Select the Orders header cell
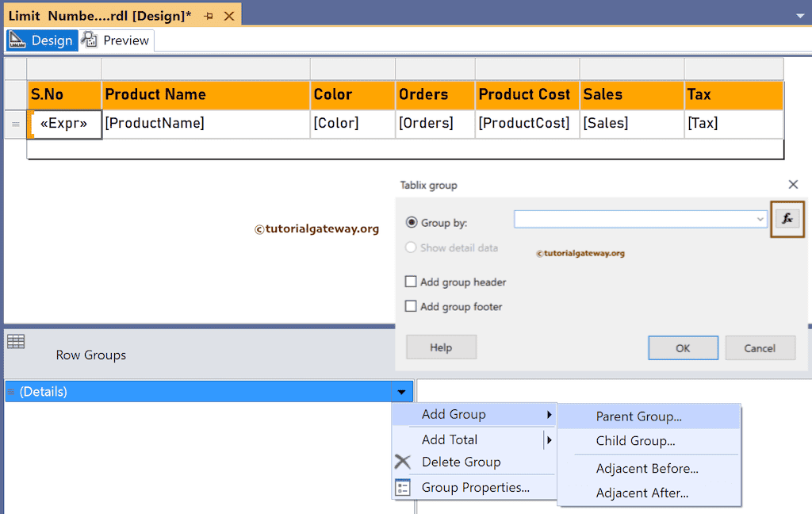812x514 pixels. pyautogui.click(x=435, y=95)
